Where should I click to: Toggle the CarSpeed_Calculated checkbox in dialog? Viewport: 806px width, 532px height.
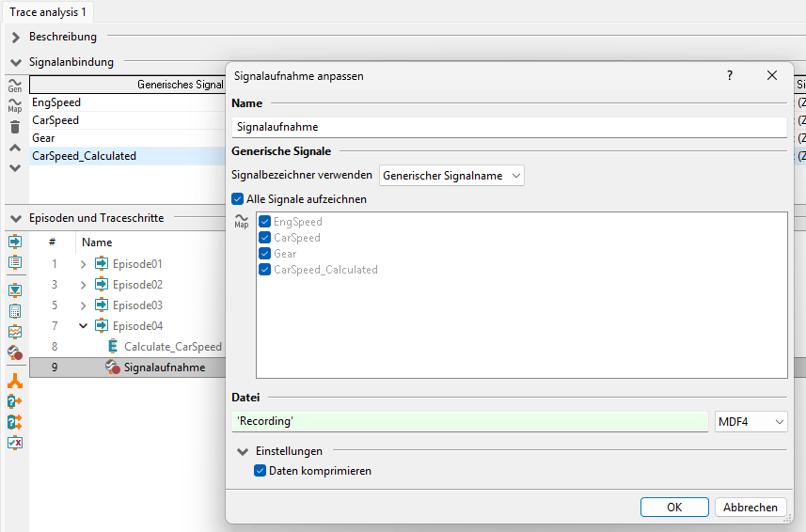(264, 269)
